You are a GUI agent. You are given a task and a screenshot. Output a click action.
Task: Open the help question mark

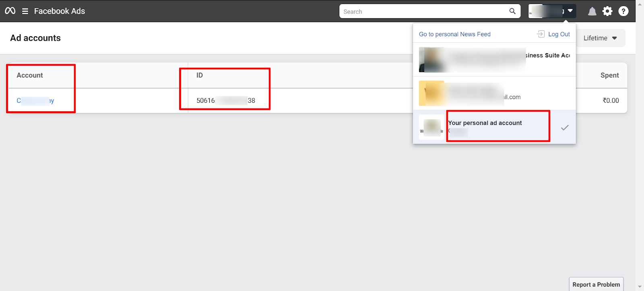tap(623, 11)
